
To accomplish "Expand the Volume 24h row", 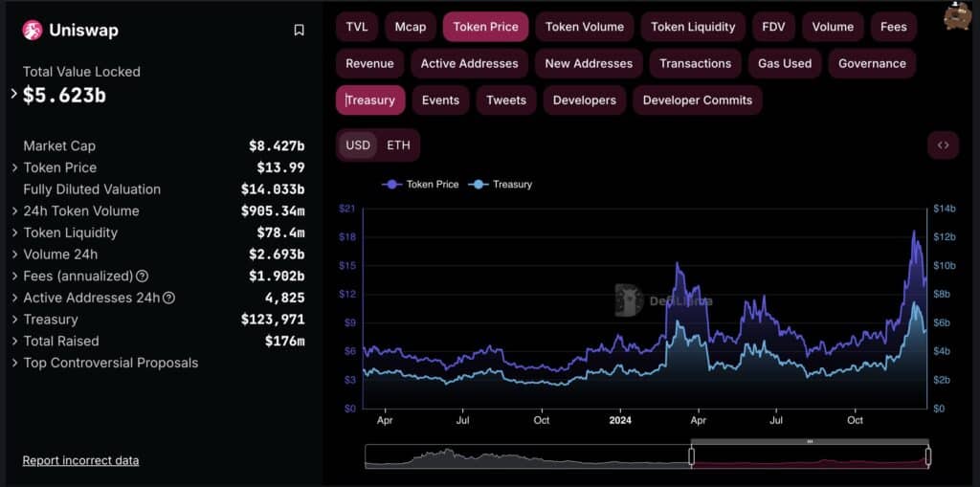I will click(x=14, y=255).
